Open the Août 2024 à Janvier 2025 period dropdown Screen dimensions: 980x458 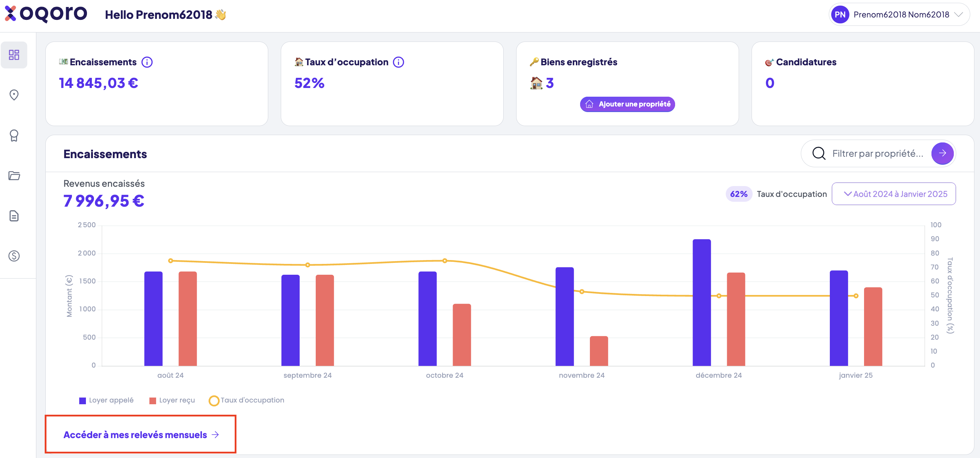893,194
